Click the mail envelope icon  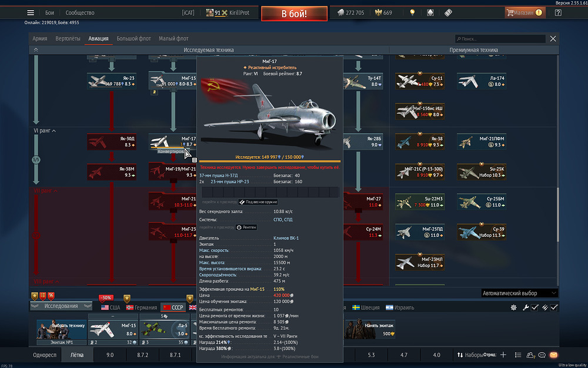click(x=553, y=355)
